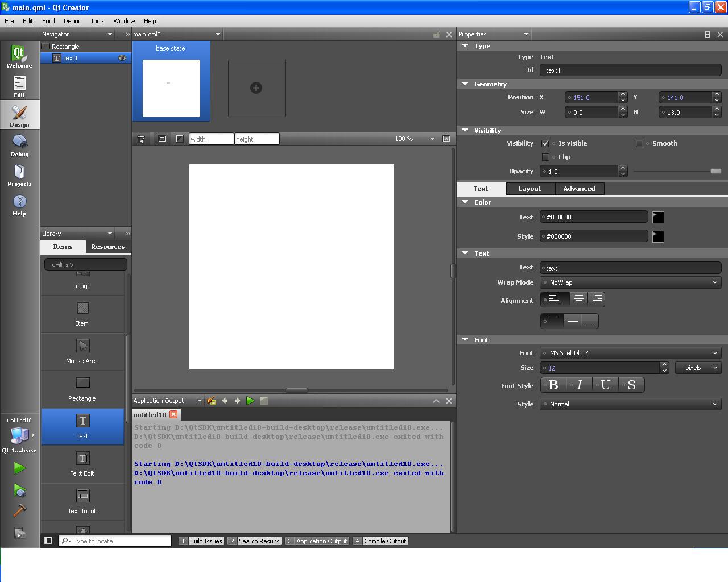Screen dimensions: 728x582
Task: Select the Mouse Area library item
Action: [82, 351]
